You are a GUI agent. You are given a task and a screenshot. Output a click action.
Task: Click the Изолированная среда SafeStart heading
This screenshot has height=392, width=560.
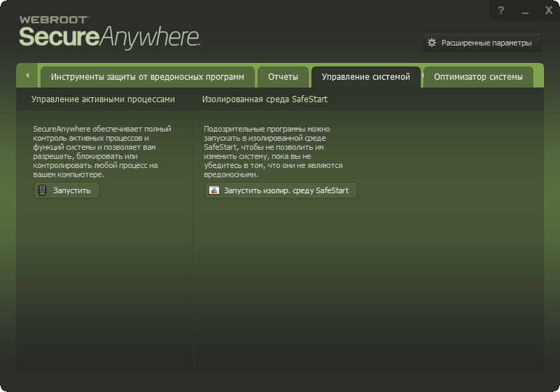click(x=265, y=99)
